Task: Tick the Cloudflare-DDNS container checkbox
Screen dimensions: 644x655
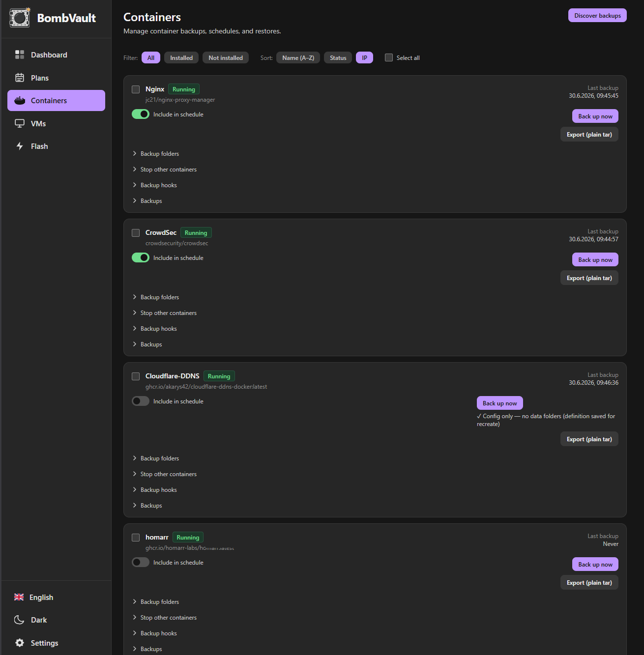Action: (x=136, y=376)
